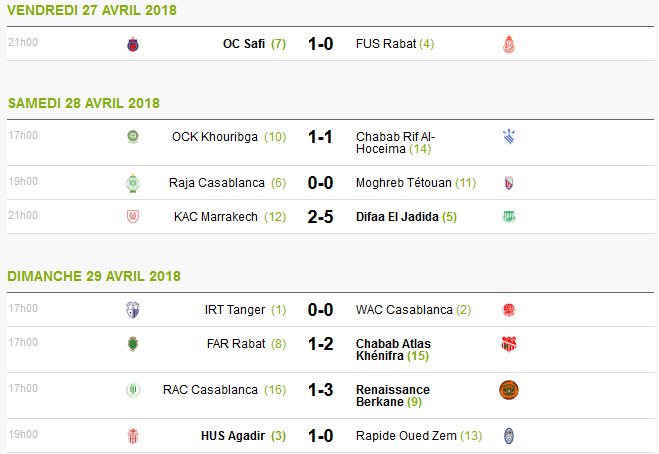The height and width of the screenshot is (454, 659).
Task: Open the RAC Casablanca team link
Action: click(x=210, y=389)
